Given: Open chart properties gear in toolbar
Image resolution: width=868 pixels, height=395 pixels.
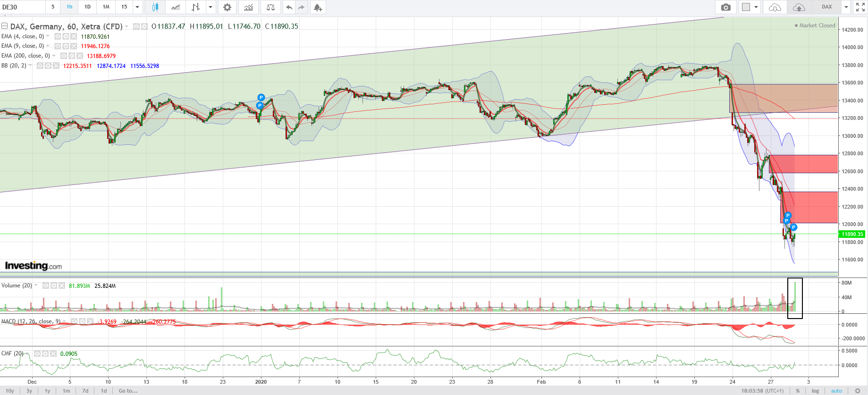Looking at the screenshot, I should coord(228,7).
